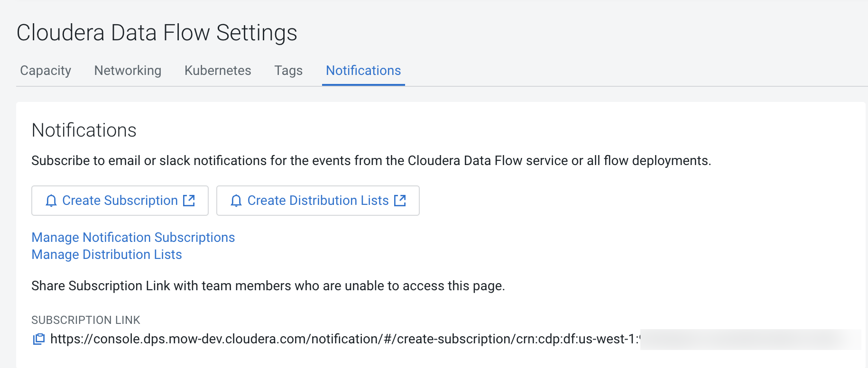Viewport: 868px width, 368px height.
Task: Open Manage Notification Subscriptions link
Action: point(133,237)
